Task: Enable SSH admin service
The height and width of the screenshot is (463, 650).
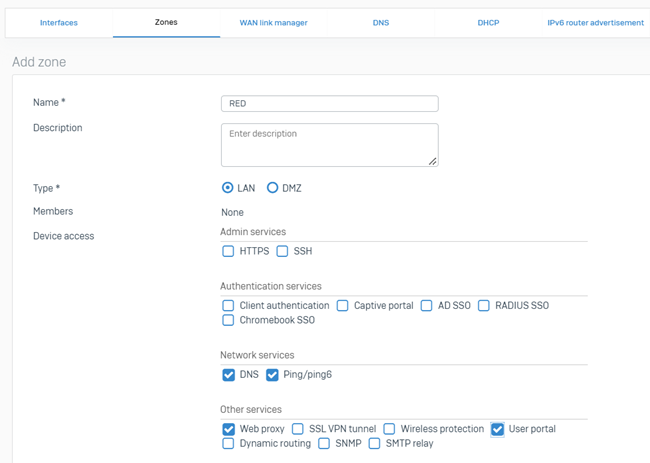Action: (282, 251)
